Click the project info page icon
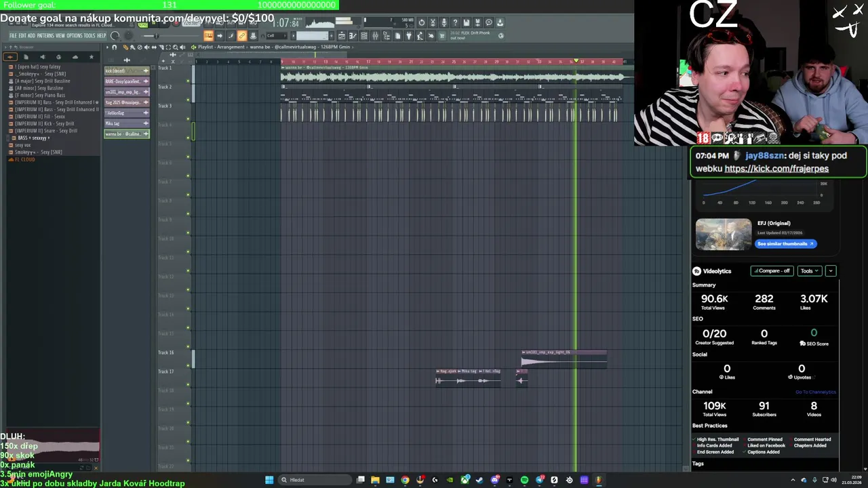868x488 pixels. [x=397, y=36]
